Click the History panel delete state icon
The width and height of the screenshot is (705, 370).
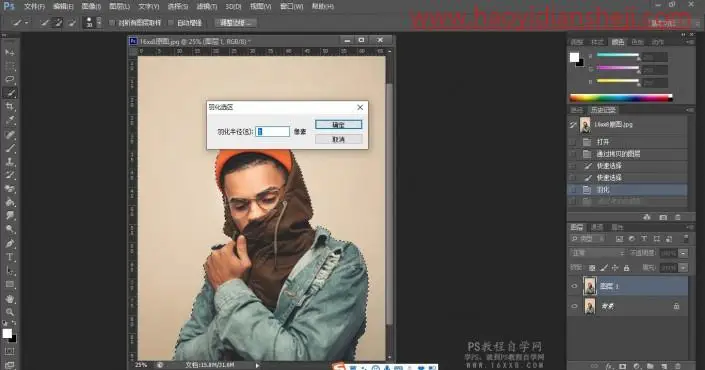pyautogui.click(x=678, y=217)
